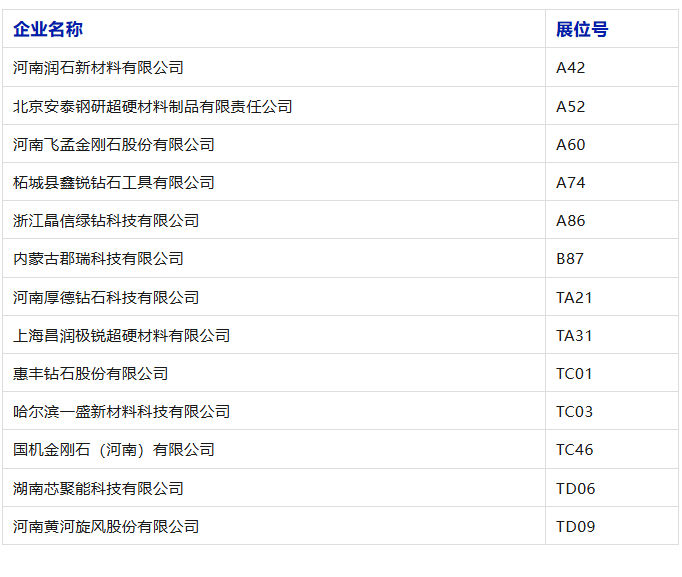The image size is (682, 577).
Task: Click 河南飞孟金刚石股份有限公司 entry
Action: pos(114,144)
